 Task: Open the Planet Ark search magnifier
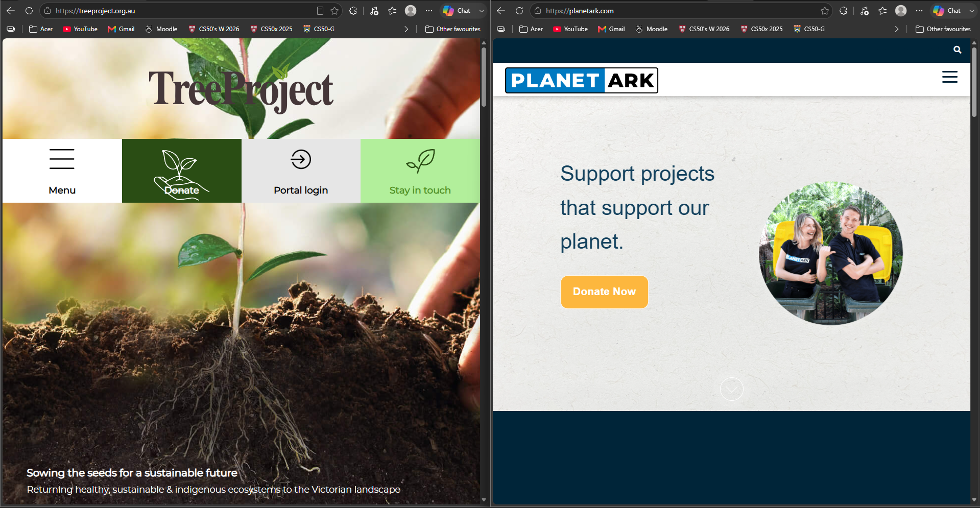(958, 50)
